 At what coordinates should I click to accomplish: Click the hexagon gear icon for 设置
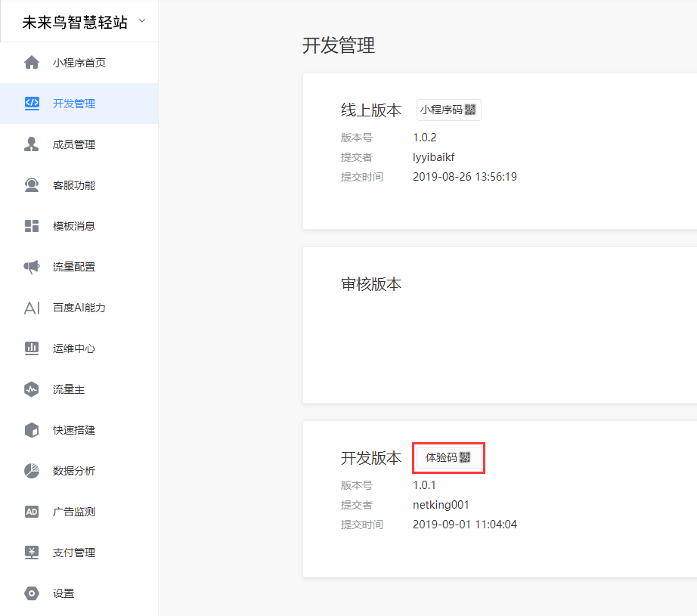(x=32, y=593)
